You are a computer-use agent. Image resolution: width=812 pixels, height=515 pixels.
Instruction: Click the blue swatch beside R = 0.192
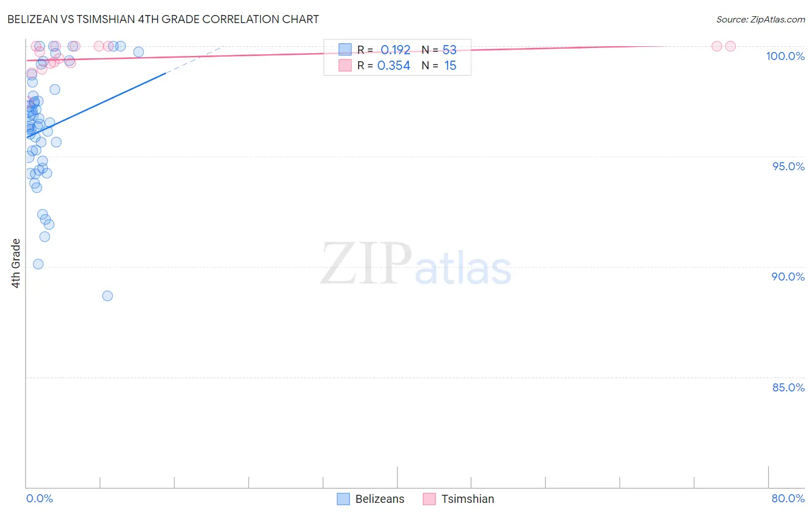click(x=345, y=50)
